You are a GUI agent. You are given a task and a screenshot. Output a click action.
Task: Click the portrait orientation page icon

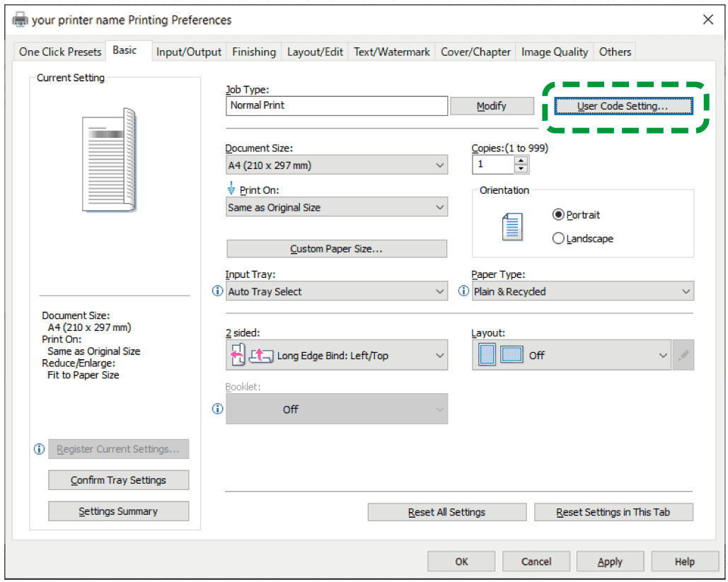512,227
